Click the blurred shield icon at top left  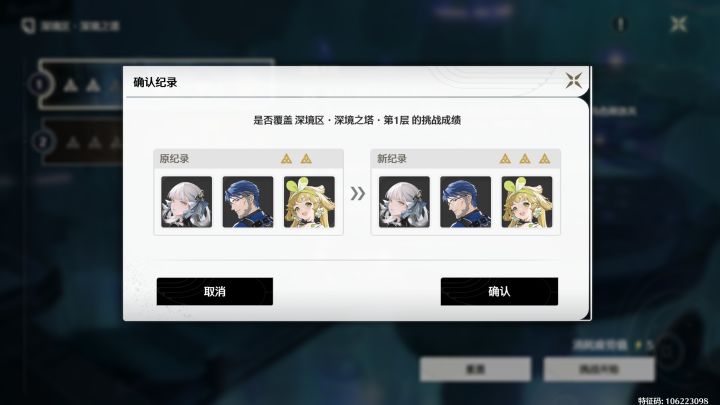tap(28, 26)
